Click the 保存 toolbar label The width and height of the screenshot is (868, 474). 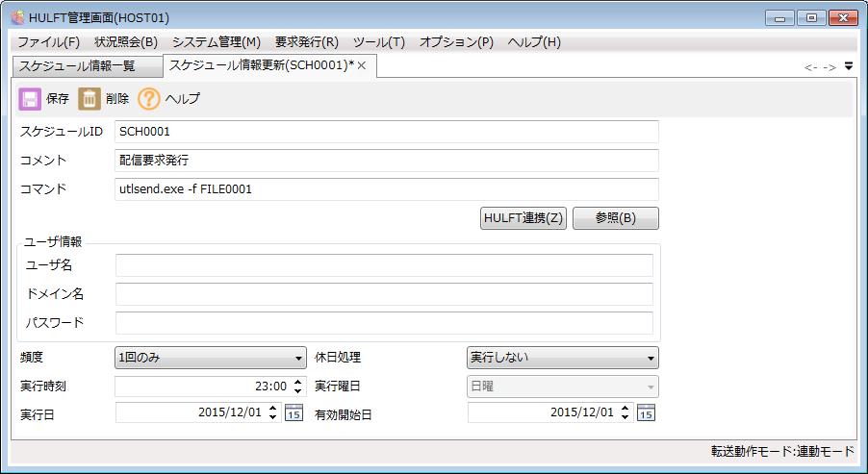(58, 99)
